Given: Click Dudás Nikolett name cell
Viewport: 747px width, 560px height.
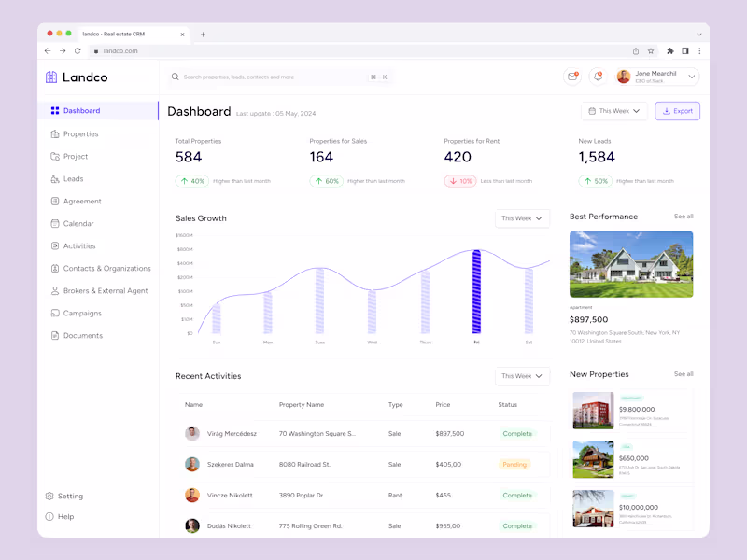Looking at the screenshot, I should (x=229, y=525).
